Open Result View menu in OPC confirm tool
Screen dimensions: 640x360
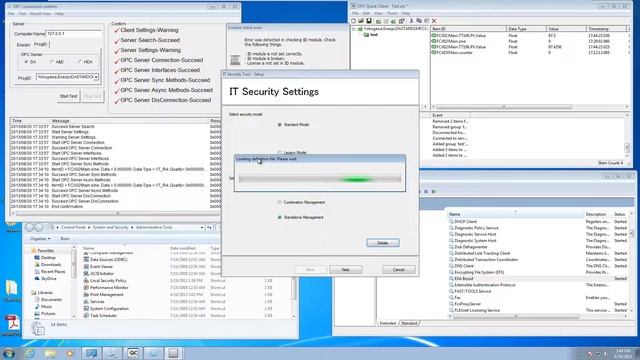point(40,14)
